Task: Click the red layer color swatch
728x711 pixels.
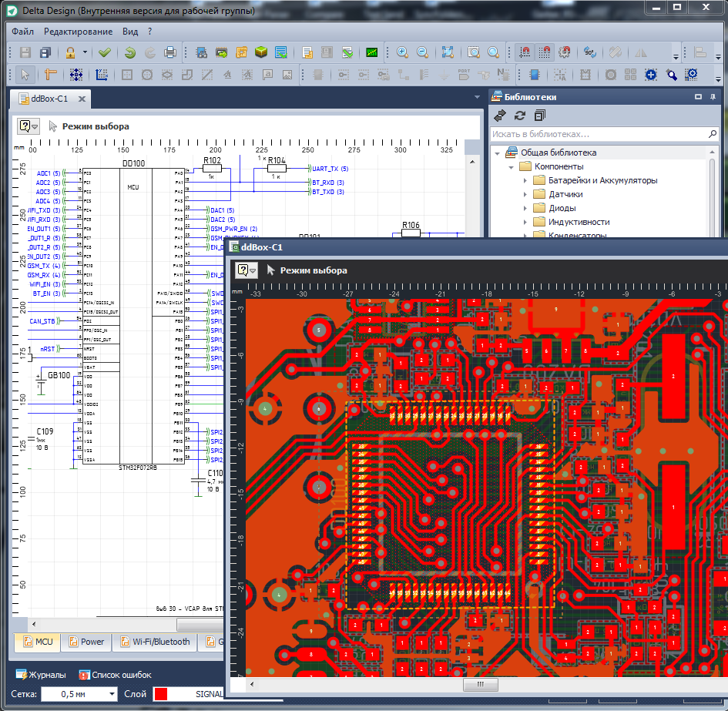Action: tap(161, 694)
